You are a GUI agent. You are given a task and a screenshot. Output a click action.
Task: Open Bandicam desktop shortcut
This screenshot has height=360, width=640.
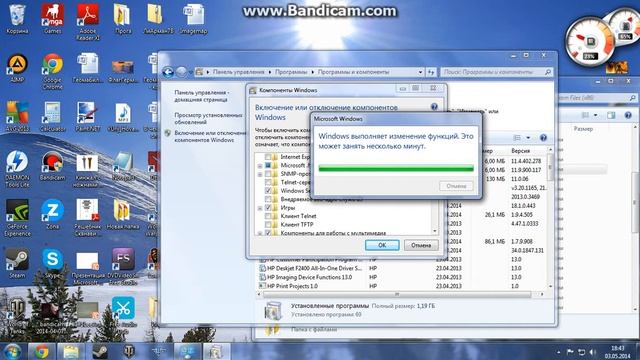[52, 166]
